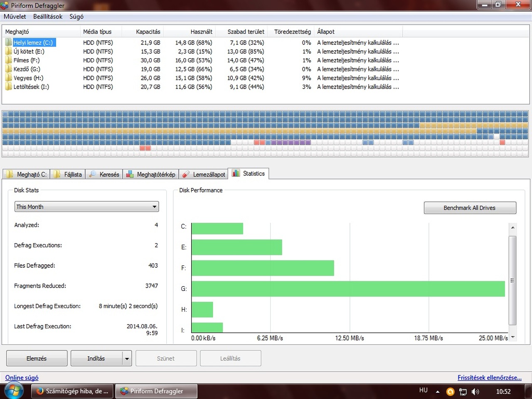532x399 pixels.
Task: Click the health icon on Lemezállapot tab
Action: [186, 174]
